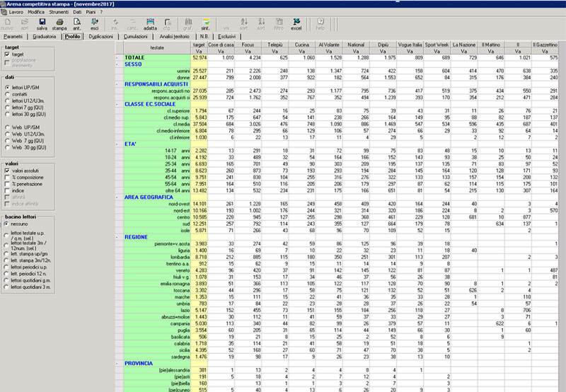The height and width of the screenshot is (392, 566).
Task: Select lettori quotidiani g.m. radio option
Action: [x=7, y=281]
